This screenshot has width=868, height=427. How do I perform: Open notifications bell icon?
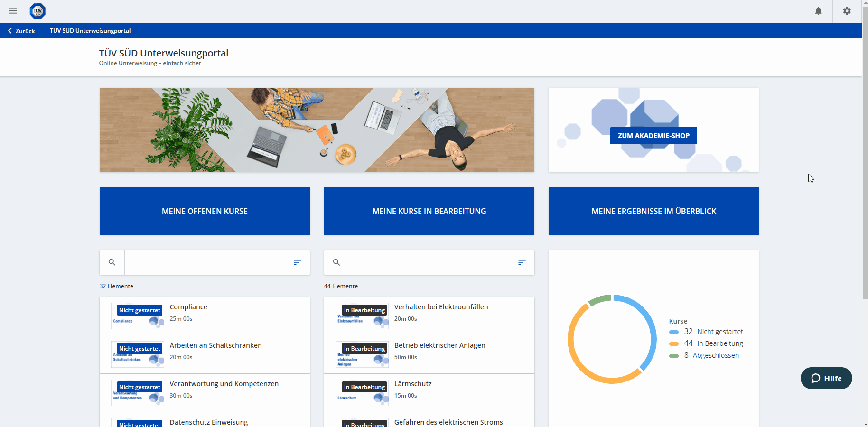818,11
